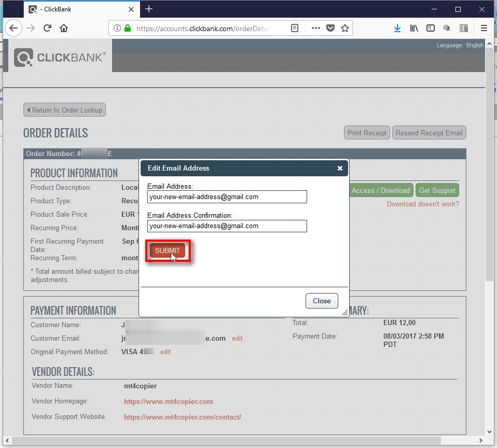
Task: Click the vertical scrollbar down arrow
Action: (x=489, y=431)
